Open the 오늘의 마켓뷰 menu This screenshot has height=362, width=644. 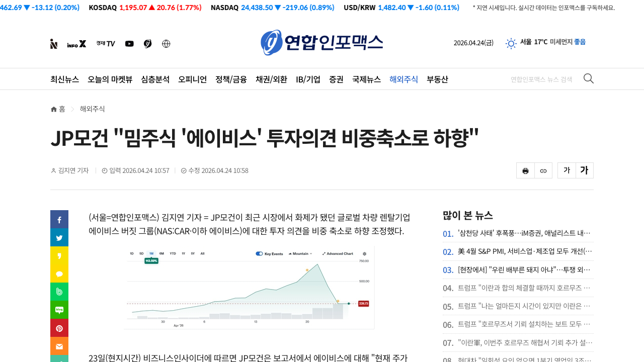(110, 79)
